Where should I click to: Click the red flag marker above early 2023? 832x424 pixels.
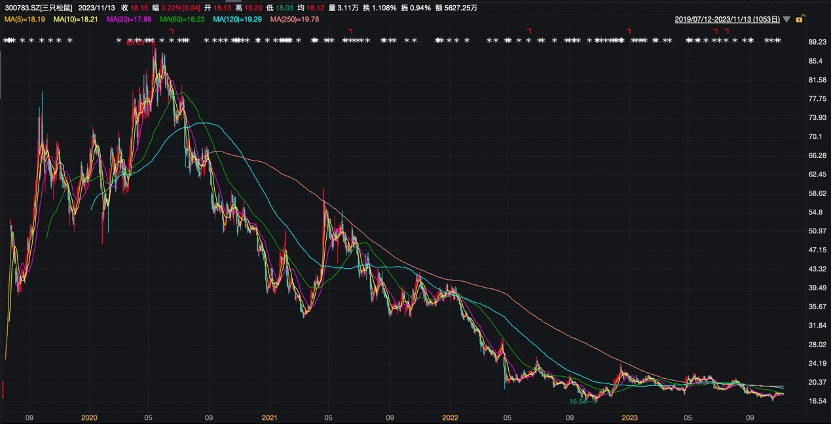coord(628,32)
